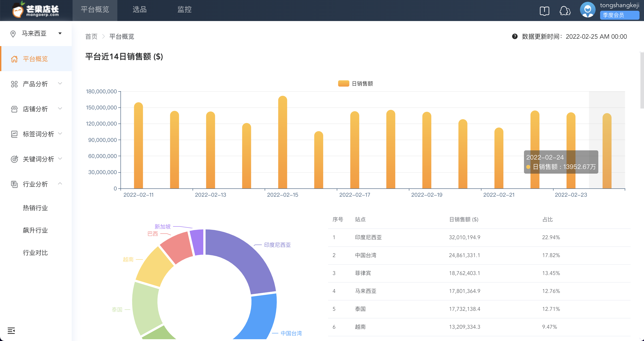The image size is (644, 341).
Task: Click the 中国台湾 donut chart label
Action: [291, 333]
